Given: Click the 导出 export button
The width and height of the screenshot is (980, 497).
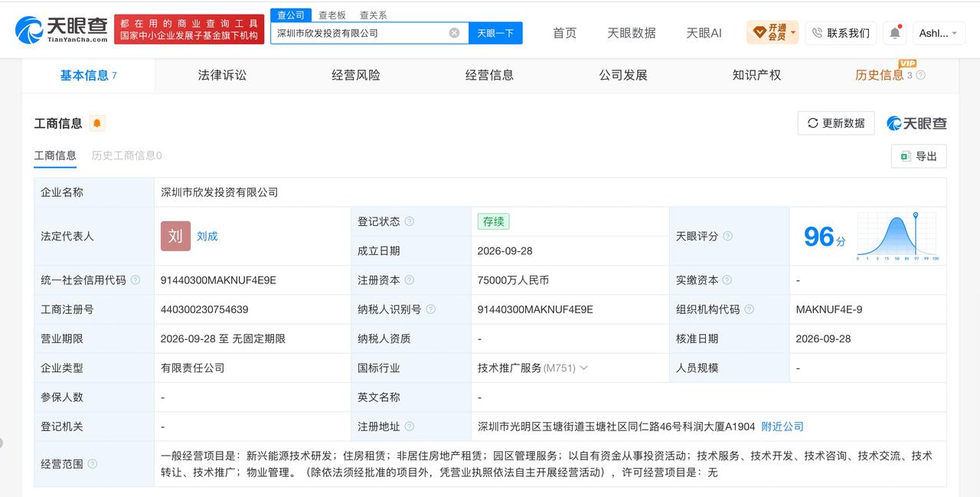Looking at the screenshot, I should (x=919, y=156).
